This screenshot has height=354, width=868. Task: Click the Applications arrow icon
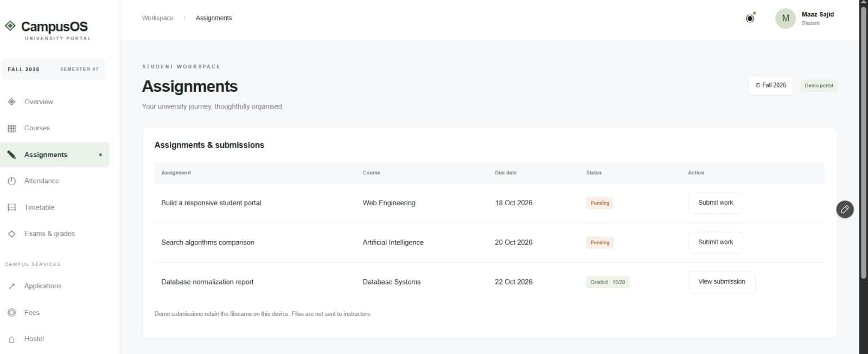(x=12, y=286)
